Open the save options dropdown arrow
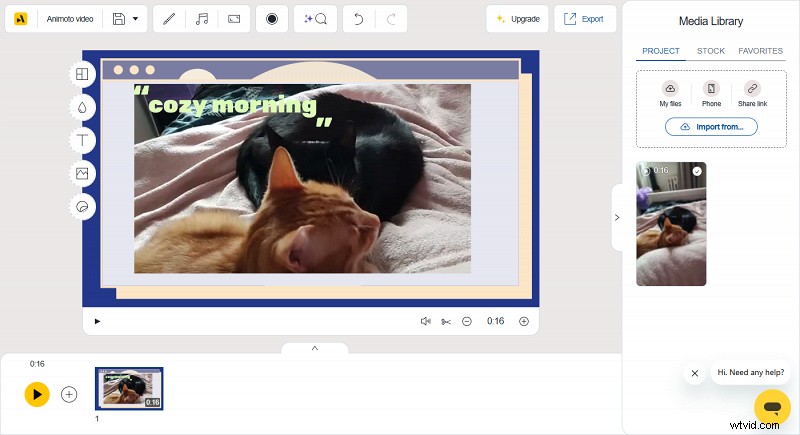 135,19
